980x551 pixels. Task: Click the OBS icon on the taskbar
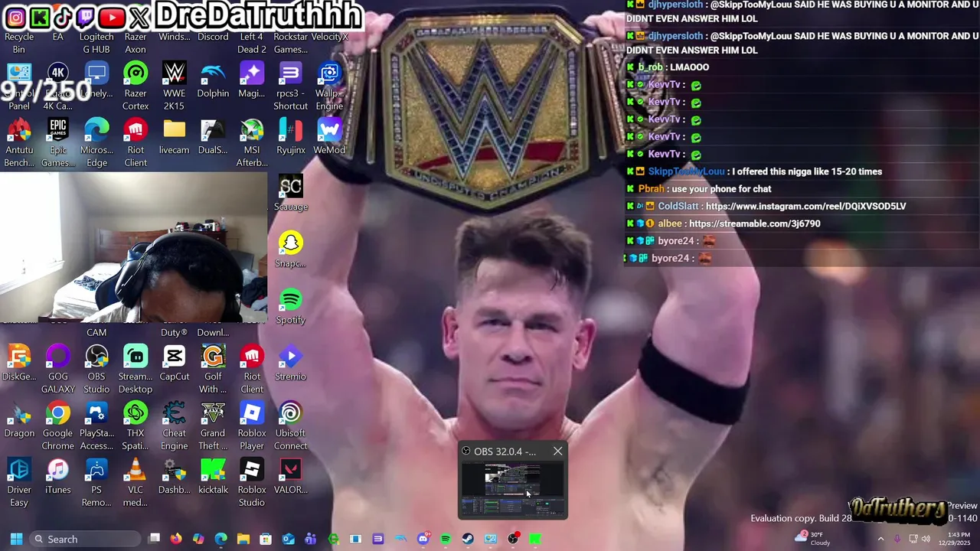[513, 539]
